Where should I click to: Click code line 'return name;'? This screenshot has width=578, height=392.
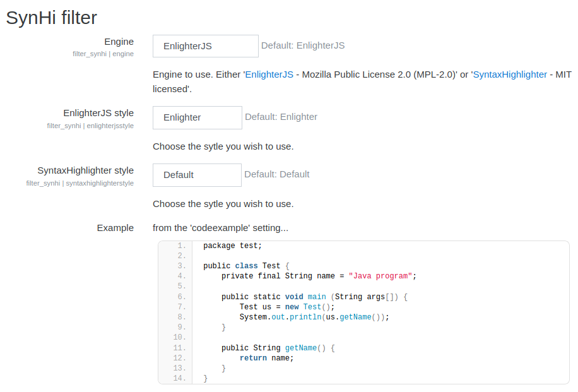[x=266, y=358]
